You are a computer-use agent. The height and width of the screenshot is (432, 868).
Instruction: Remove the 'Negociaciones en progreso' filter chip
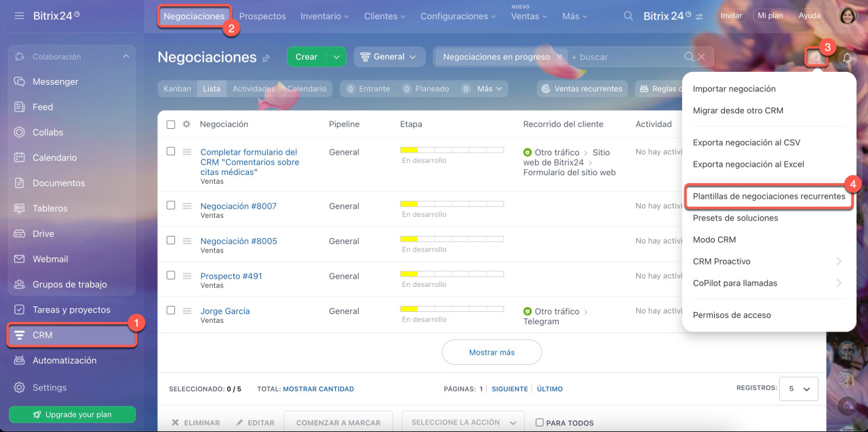pyautogui.click(x=559, y=57)
